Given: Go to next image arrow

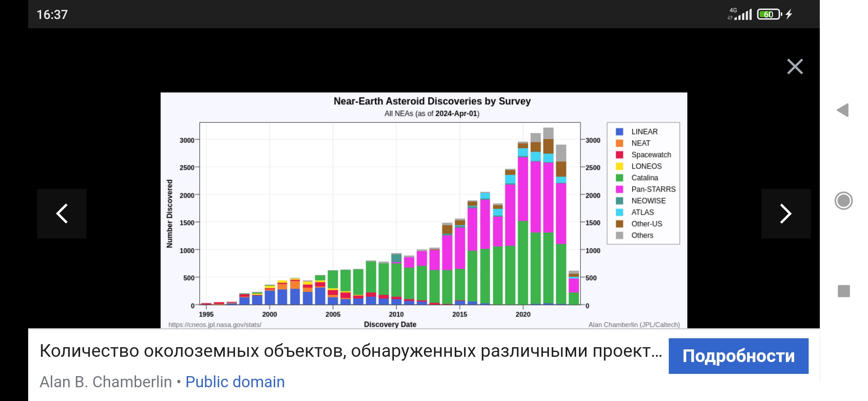Looking at the screenshot, I should (x=786, y=213).
